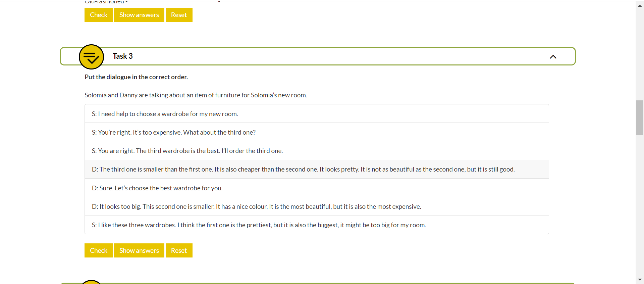Click the page vertical scrollbar thumb
The width and height of the screenshot is (644, 284).
(640, 117)
